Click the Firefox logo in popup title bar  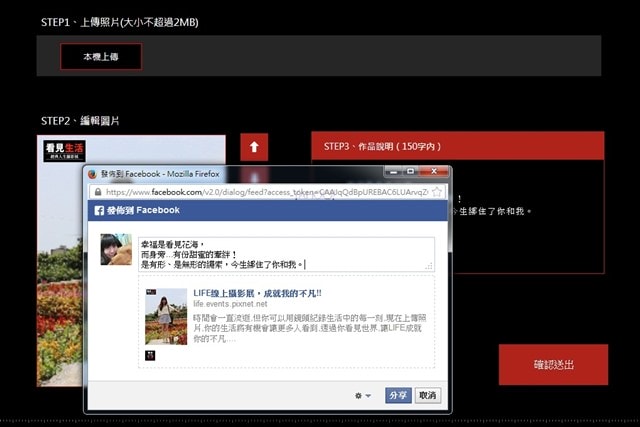click(x=93, y=173)
